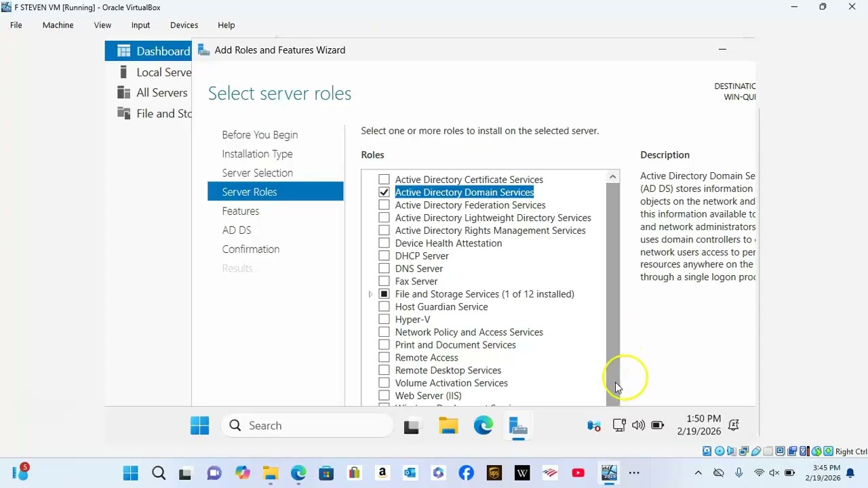Click the Dashboard icon in Server Manager

coord(123,51)
